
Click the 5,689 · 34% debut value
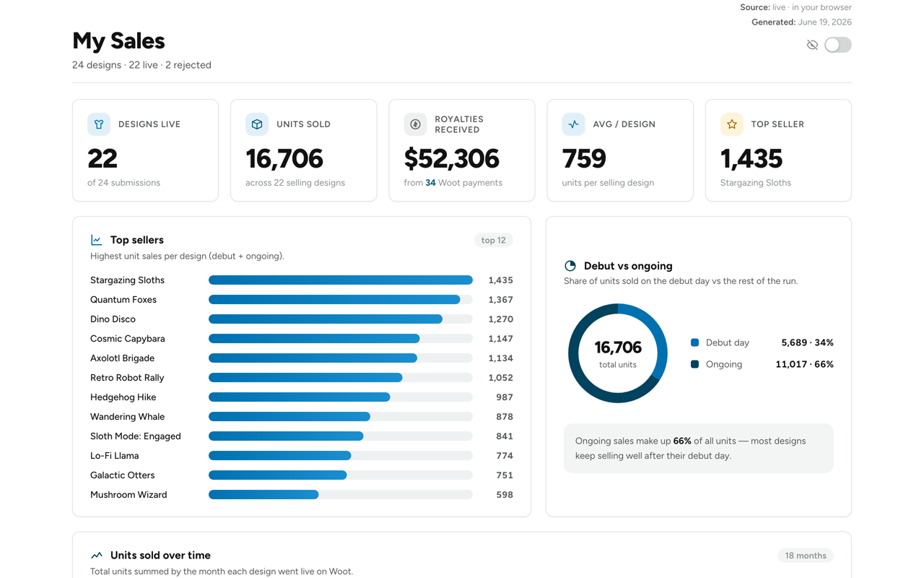coord(808,342)
